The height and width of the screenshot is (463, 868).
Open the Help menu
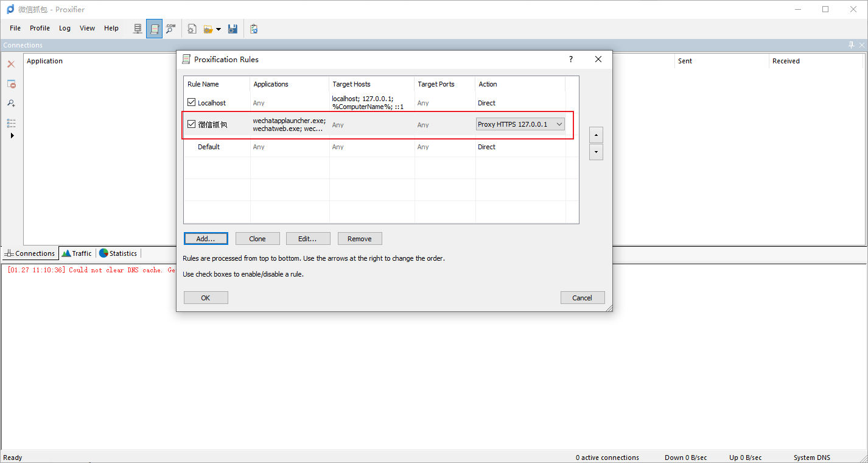coord(111,28)
